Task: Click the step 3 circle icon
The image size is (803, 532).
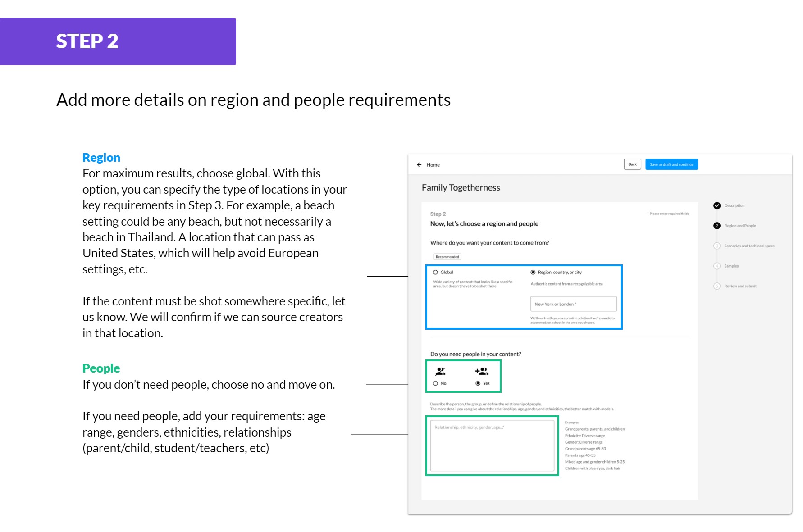Action: pos(717,246)
